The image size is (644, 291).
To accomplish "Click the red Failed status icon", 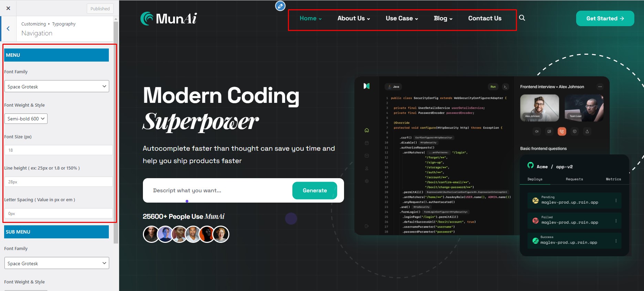I will (x=536, y=220).
